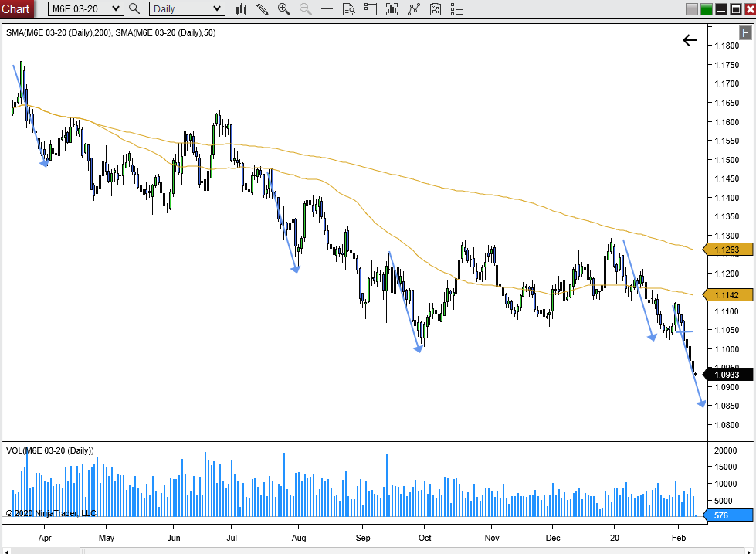The image size is (756, 554).
Task: Toggle the F fixed scale button
Action: [x=745, y=32]
